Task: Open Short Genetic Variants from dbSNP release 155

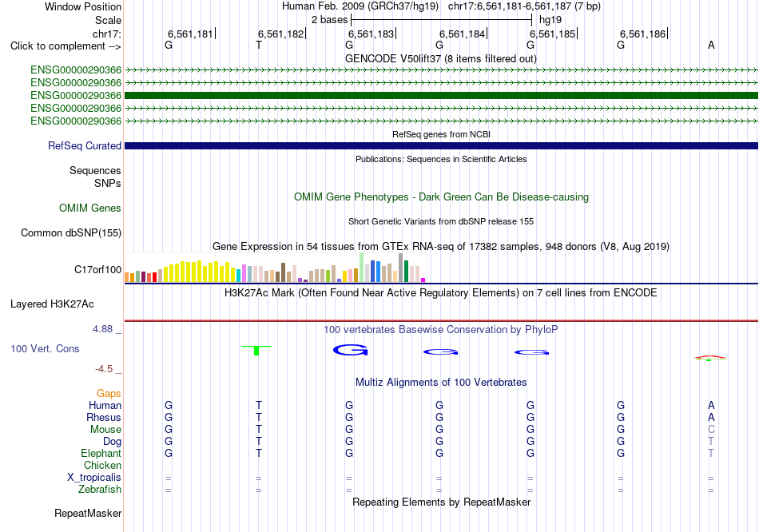Action: point(441,222)
